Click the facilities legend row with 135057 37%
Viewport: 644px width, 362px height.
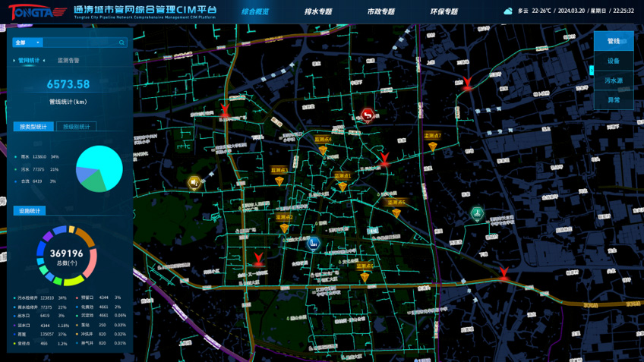(x=40, y=334)
